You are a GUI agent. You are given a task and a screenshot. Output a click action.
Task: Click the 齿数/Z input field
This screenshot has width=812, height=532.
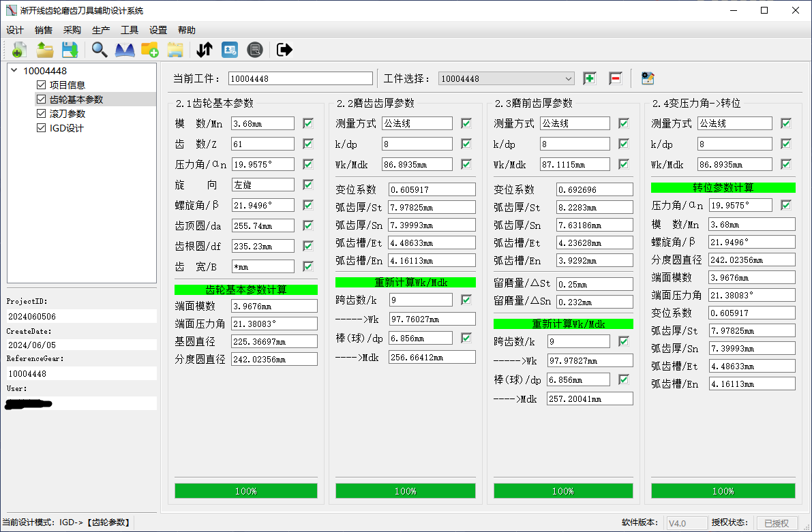pyautogui.click(x=262, y=144)
